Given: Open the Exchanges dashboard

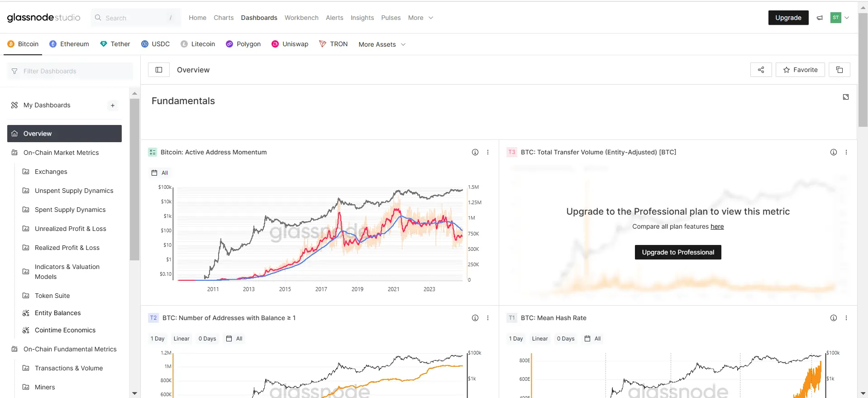Looking at the screenshot, I should (x=51, y=172).
